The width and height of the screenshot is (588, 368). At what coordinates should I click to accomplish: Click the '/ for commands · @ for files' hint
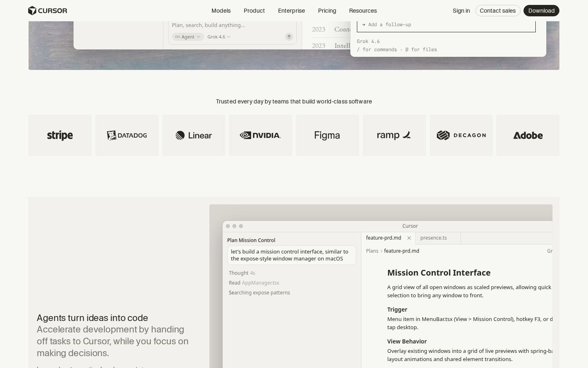tap(397, 49)
